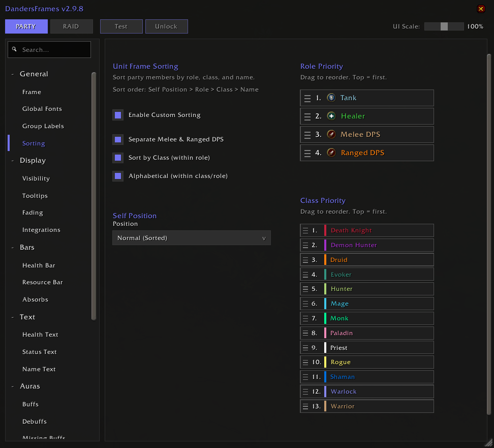
Task: Collapse the Auras section
Action: click(x=13, y=386)
